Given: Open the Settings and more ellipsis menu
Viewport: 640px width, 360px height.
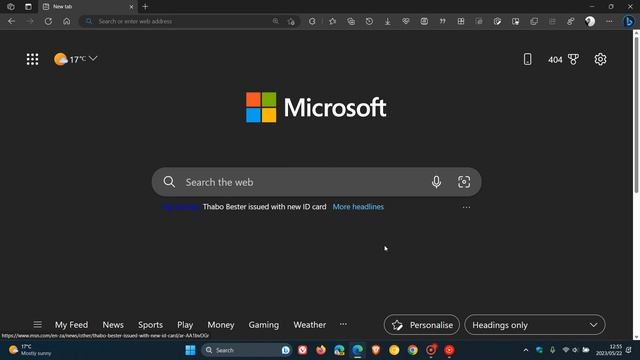Looking at the screenshot, I should pyautogui.click(x=609, y=21).
